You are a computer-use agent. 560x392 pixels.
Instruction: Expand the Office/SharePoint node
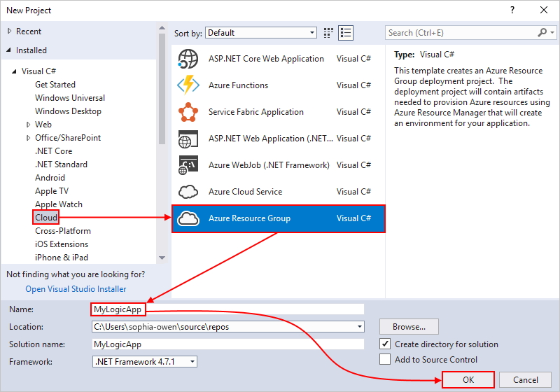[29, 138]
